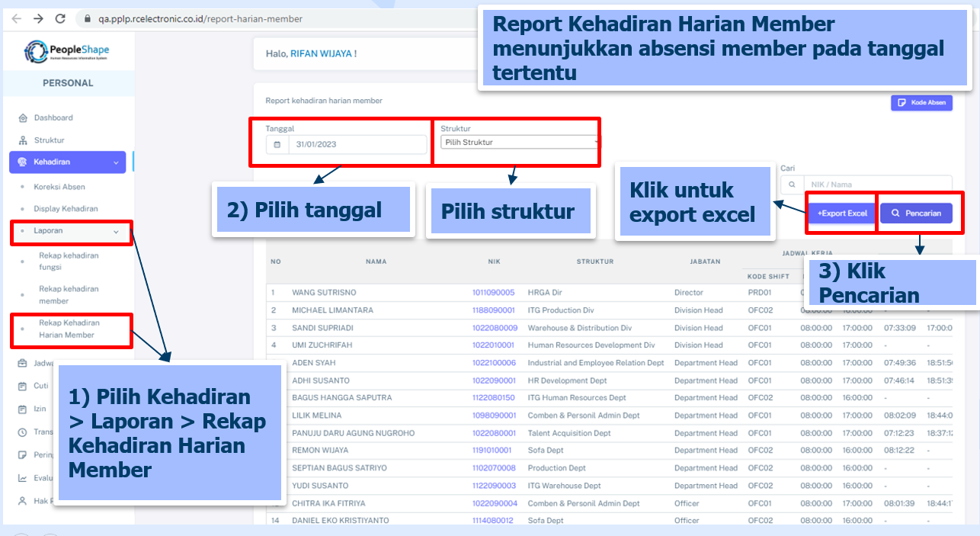980x536 pixels.
Task: Click the Tanggal date input field
Action: tap(357, 145)
